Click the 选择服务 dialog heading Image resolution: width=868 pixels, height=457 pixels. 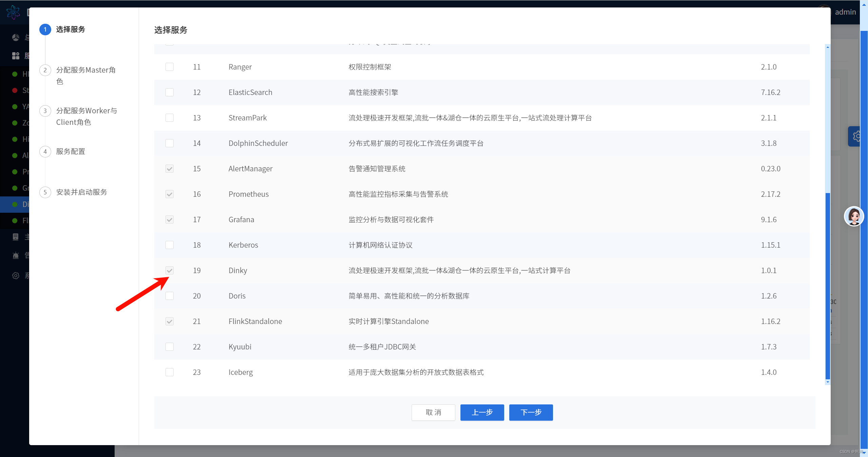pyautogui.click(x=171, y=30)
